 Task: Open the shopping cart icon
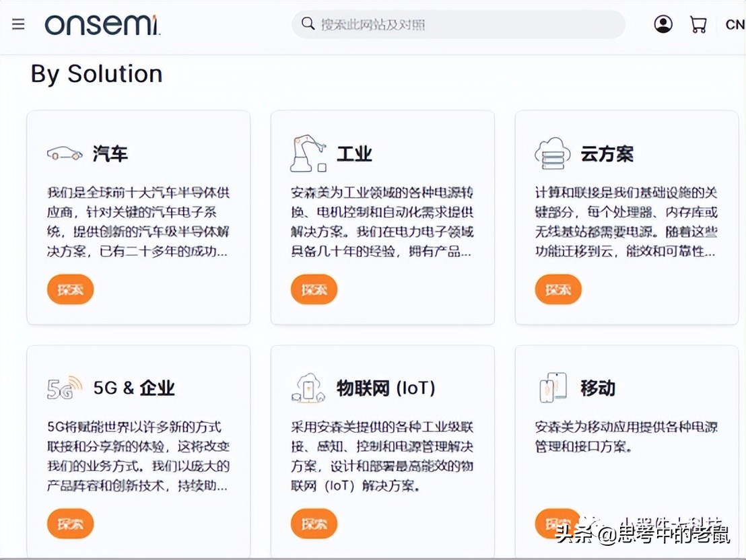pos(698,23)
